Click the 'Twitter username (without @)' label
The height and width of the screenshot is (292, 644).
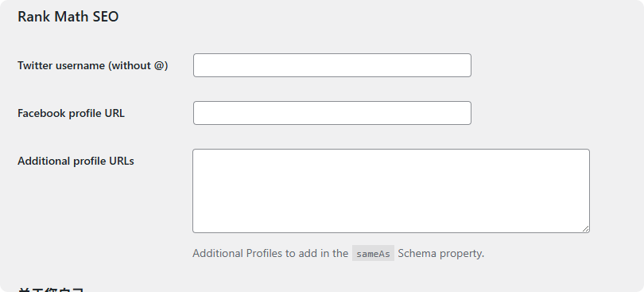pos(93,65)
